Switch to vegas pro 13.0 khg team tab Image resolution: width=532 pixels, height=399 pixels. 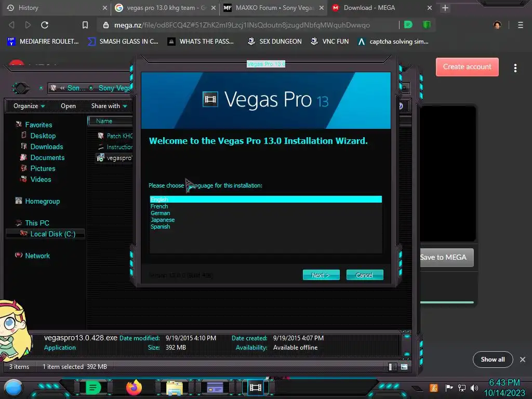point(165,8)
